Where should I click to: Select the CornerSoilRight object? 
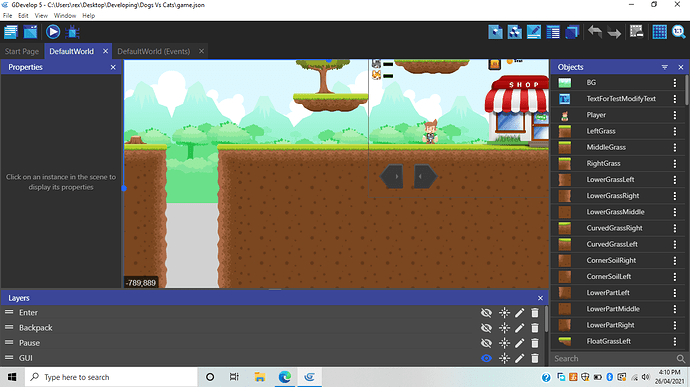click(x=618, y=260)
